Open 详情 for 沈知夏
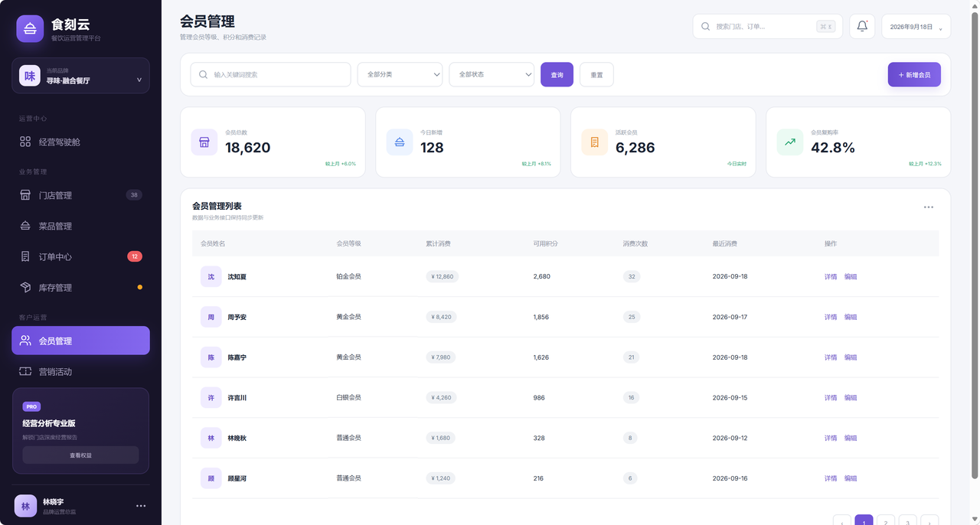 pyautogui.click(x=831, y=276)
